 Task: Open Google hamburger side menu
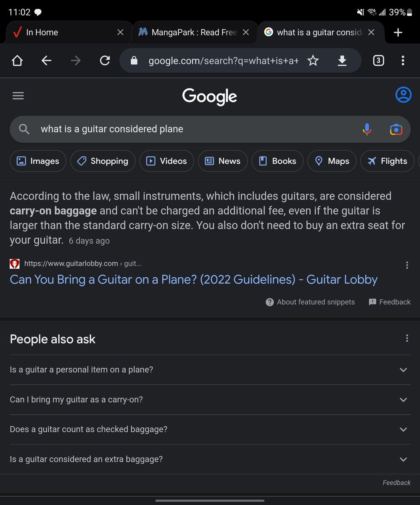click(18, 96)
